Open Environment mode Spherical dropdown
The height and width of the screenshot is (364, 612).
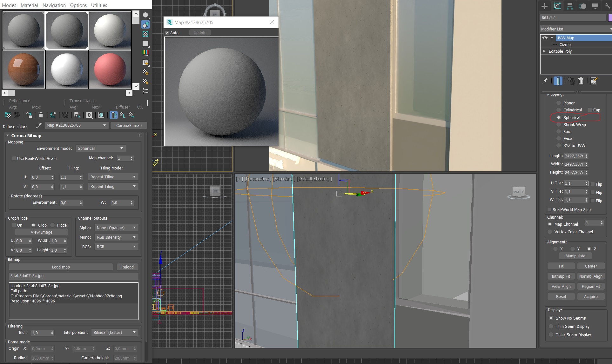click(100, 148)
